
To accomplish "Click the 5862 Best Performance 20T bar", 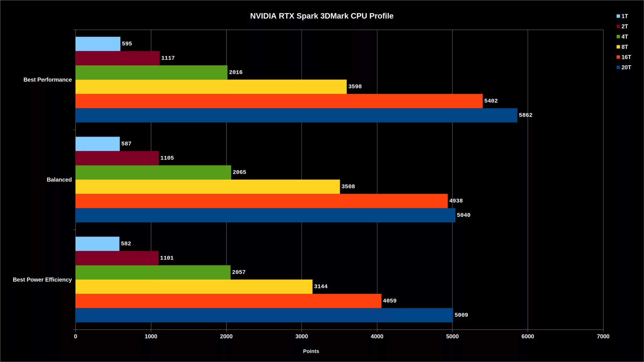I will click(x=296, y=115).
